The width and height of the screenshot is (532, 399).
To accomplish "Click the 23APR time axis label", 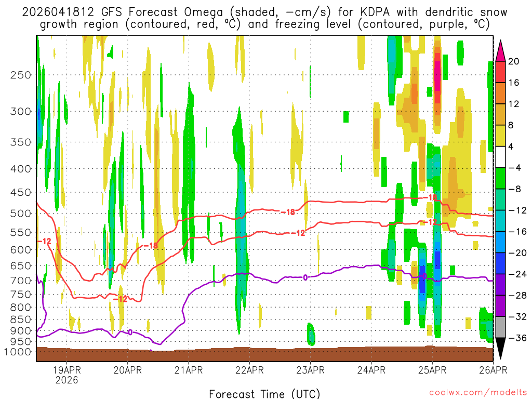I will [x=311, y=370].
